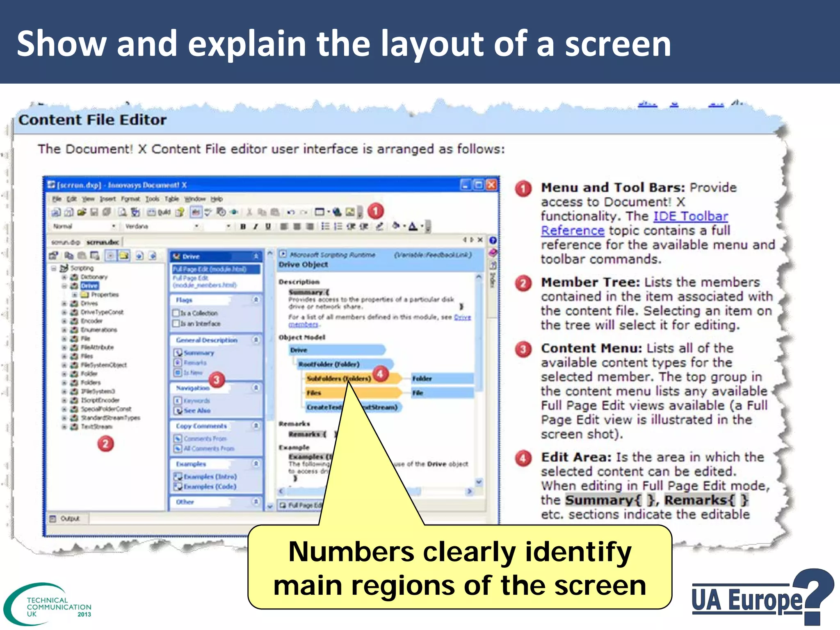Click the See Also content item
Screen dimensions: 840x630
(192, 411)
